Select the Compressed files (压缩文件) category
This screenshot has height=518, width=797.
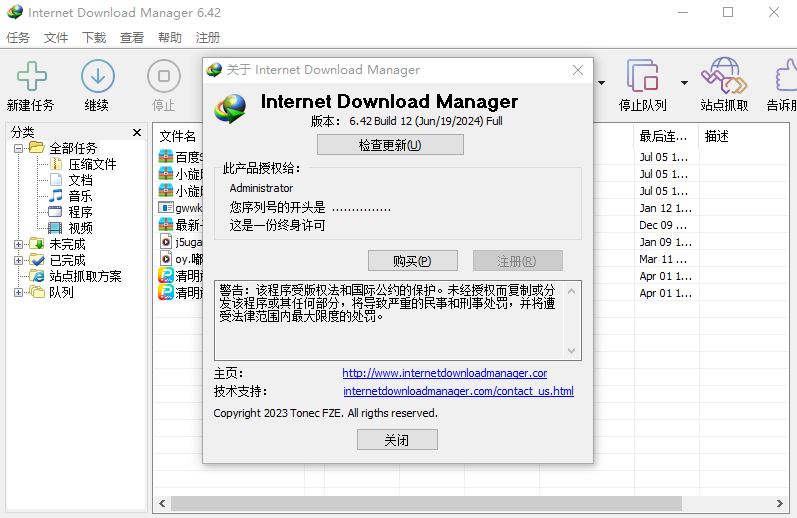92,164
